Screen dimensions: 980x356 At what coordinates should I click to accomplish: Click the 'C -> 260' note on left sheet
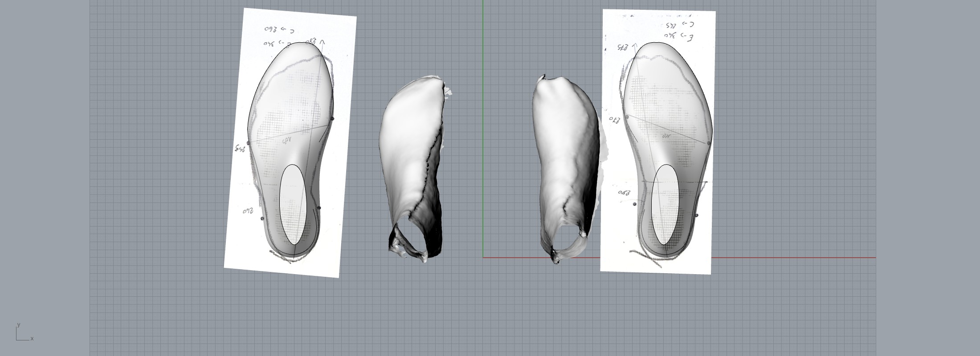tap(279, 29)
